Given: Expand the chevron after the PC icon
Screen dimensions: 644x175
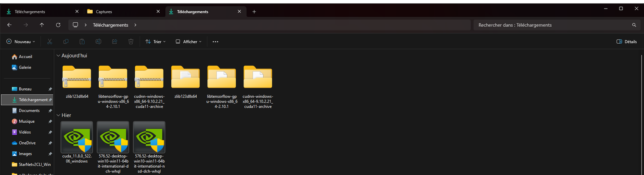Looking at the screenshot, I should [86, 25].
